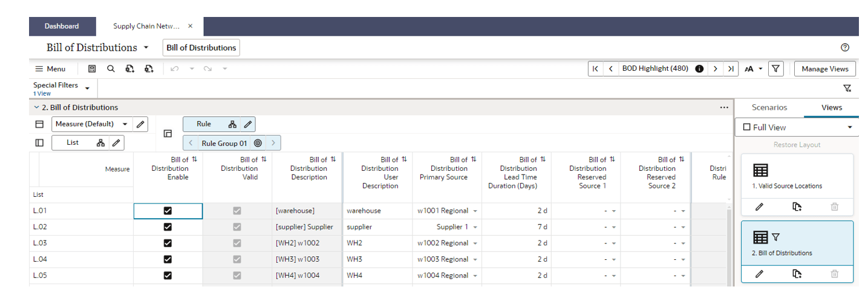Open the Full View layout dropdown
This screenshot has height=298, width=868.
pos(797,127)
